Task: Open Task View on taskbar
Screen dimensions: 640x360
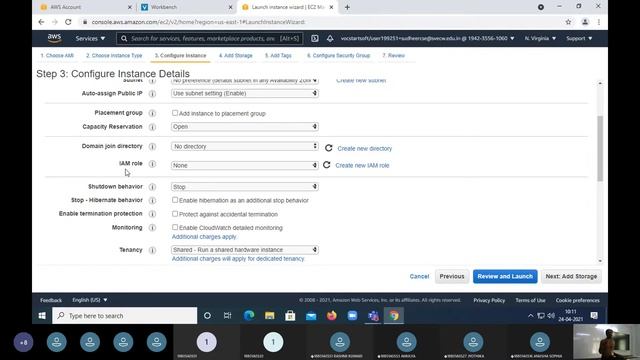Action: 227,316
